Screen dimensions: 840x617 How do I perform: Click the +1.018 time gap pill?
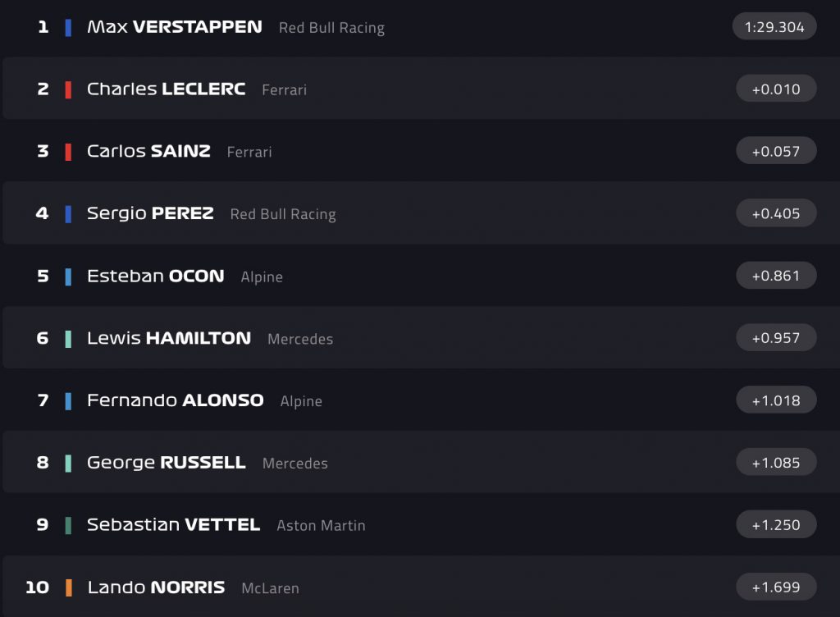click(776, 400)
